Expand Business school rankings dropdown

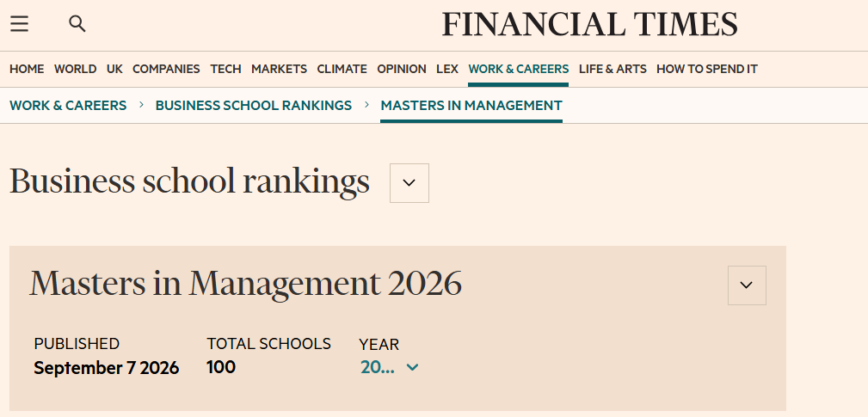409,183
